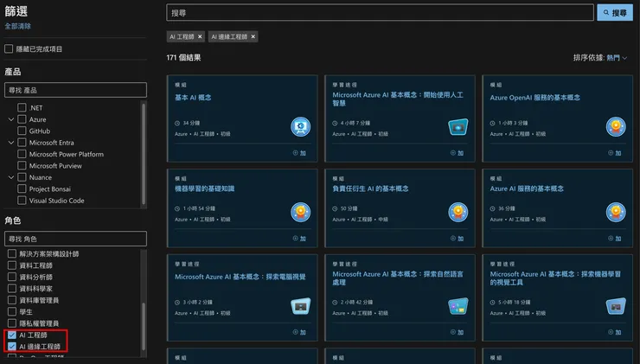Click the 尋找 產品 filter field
The image size is (640, 364).
75,90
